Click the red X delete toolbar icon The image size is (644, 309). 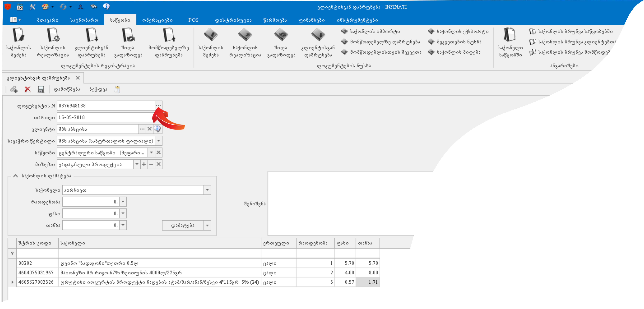coord(28,89)
